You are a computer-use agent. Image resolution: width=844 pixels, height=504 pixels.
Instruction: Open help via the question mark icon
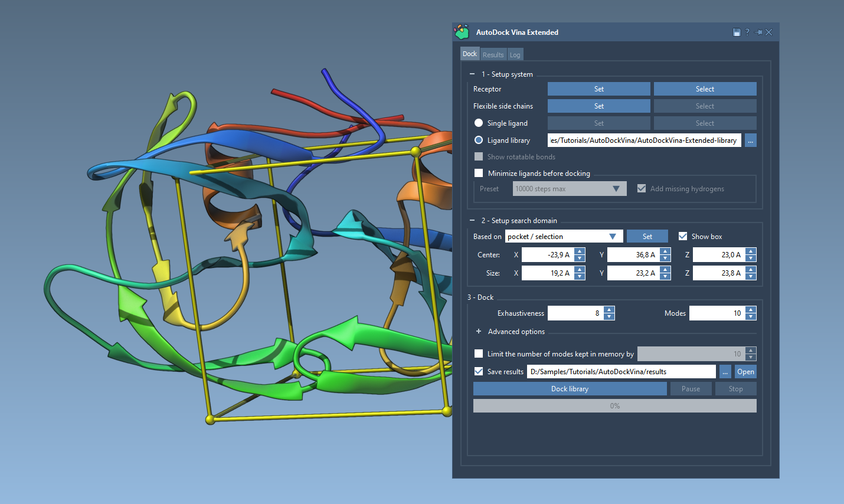click(747, 32)
